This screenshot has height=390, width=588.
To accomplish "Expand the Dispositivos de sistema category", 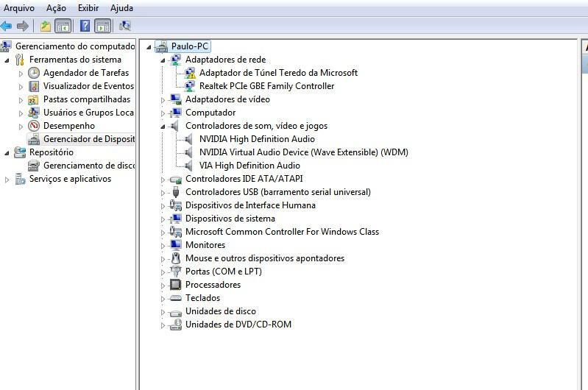I will coord(163,219).
